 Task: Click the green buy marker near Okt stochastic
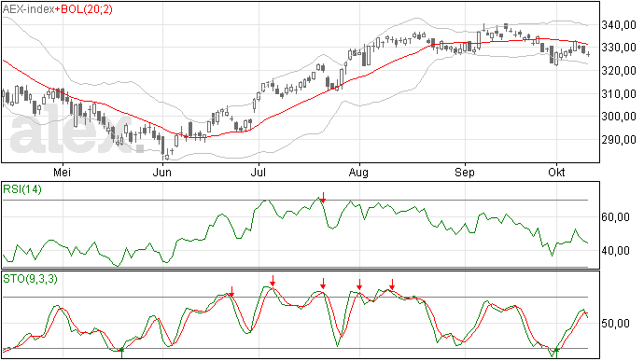tap(556, 353)
